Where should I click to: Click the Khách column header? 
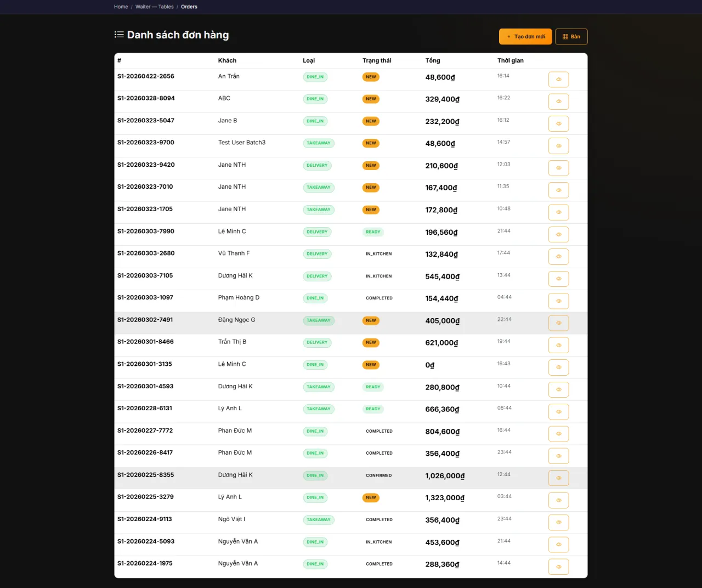point(227,60)
